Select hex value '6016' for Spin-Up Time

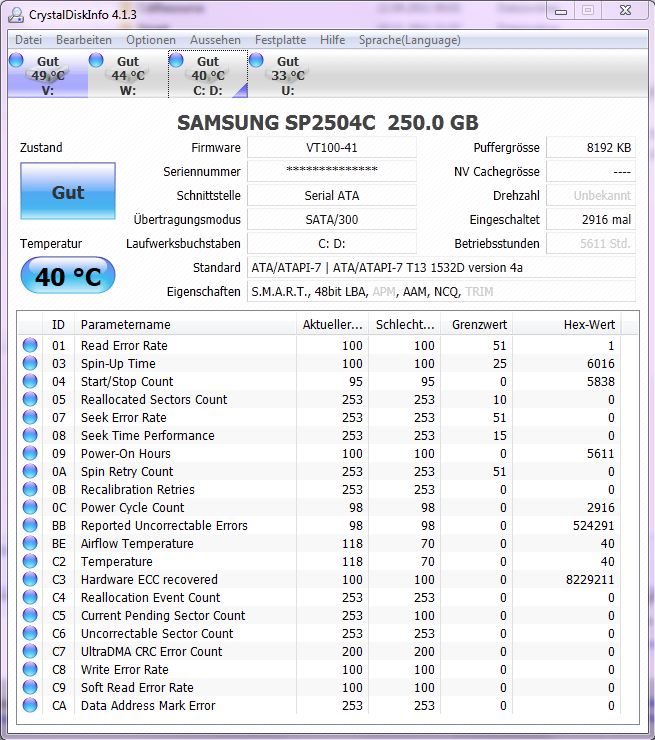click(x=601, y=363)
